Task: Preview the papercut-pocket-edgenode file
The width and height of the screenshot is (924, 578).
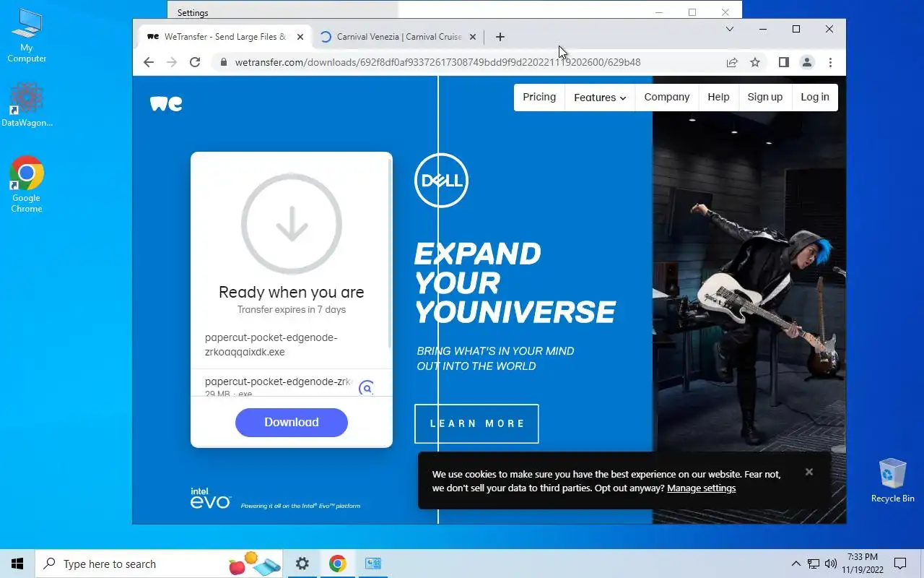Action: [367, 389]
